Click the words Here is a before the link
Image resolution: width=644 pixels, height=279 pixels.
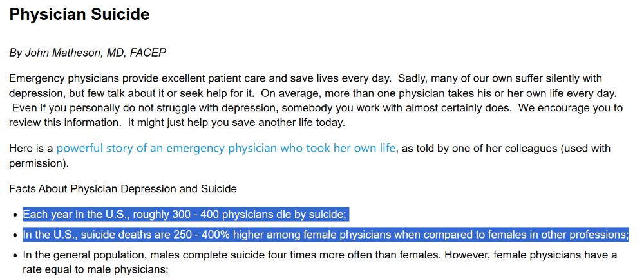click(x=31, y=149)
